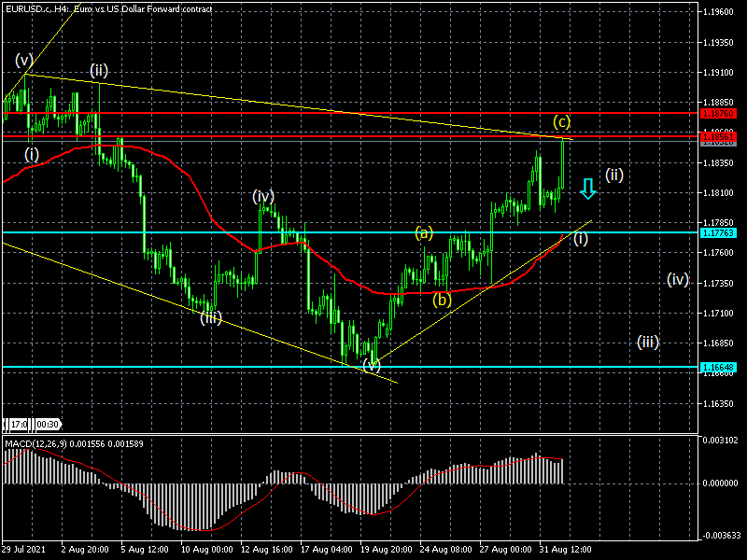Click the 1.16350 price scale value
This screenshot has height=560, width=747.
(718, 404)
